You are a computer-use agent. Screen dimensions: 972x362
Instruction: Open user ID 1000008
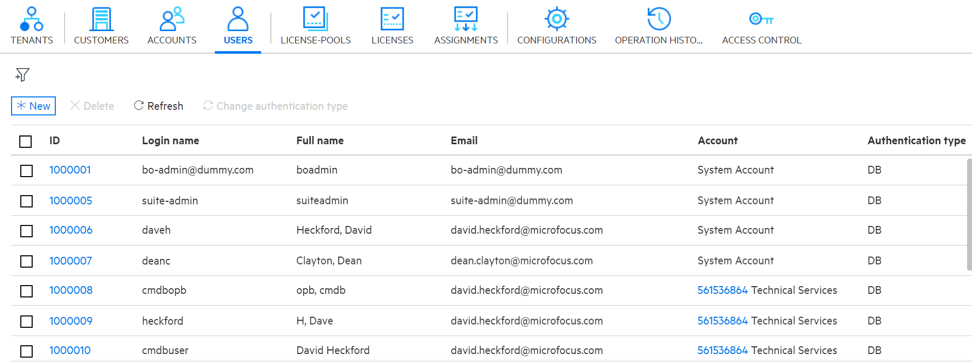click(71, 290)
